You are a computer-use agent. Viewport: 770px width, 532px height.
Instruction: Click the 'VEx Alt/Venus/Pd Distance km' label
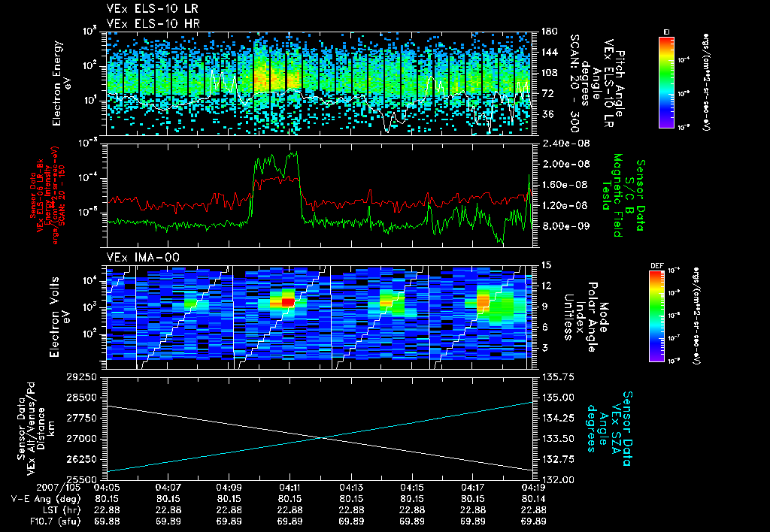[x=42, y=429]
